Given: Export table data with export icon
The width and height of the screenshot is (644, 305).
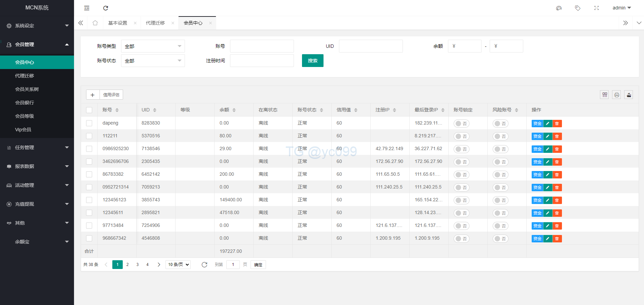Looking at the screenshot, I should [x=629, y=95].
